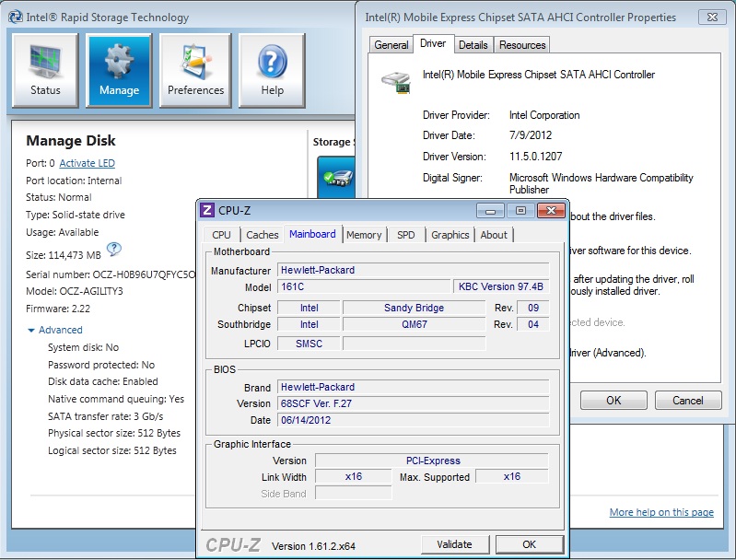Click the Firmware: 2.22 text
Screen dimensions: 736x560
click(x=58, y=309)
